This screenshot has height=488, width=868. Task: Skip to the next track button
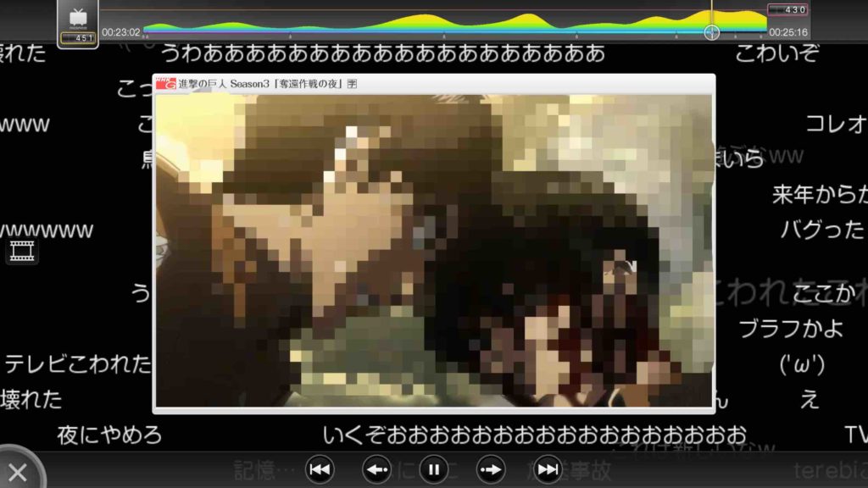point(548,469)
